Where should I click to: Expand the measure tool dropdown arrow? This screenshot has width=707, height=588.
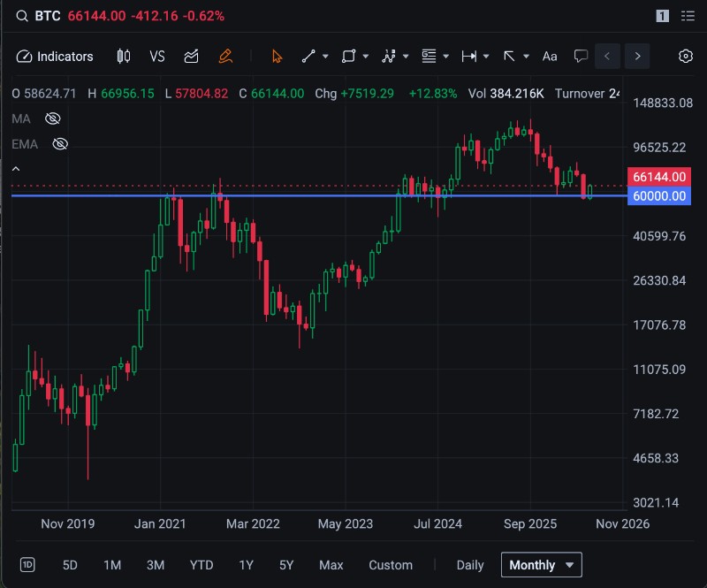tap(485, 57)
